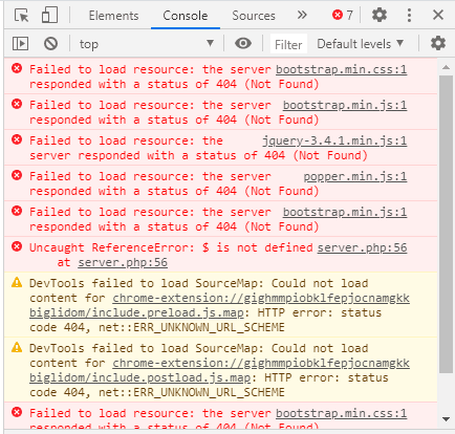Focus the Filter input field
The width and height of the screenshot is (455, 434).
[x=288, y=44]
